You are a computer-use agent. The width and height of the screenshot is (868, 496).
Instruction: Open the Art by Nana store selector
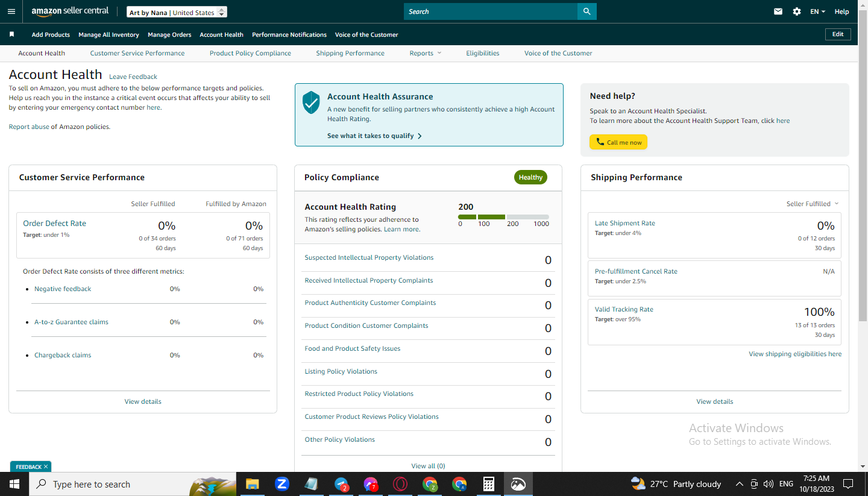(177, 12)
